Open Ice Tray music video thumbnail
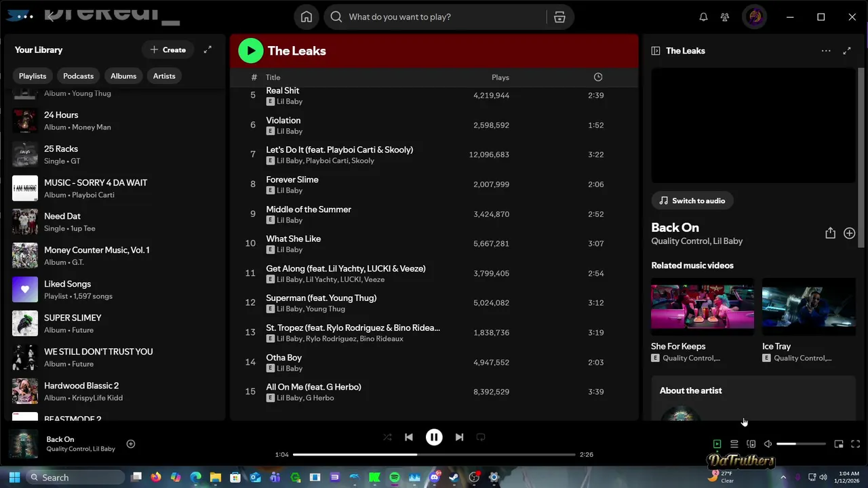 pos(809,306)
